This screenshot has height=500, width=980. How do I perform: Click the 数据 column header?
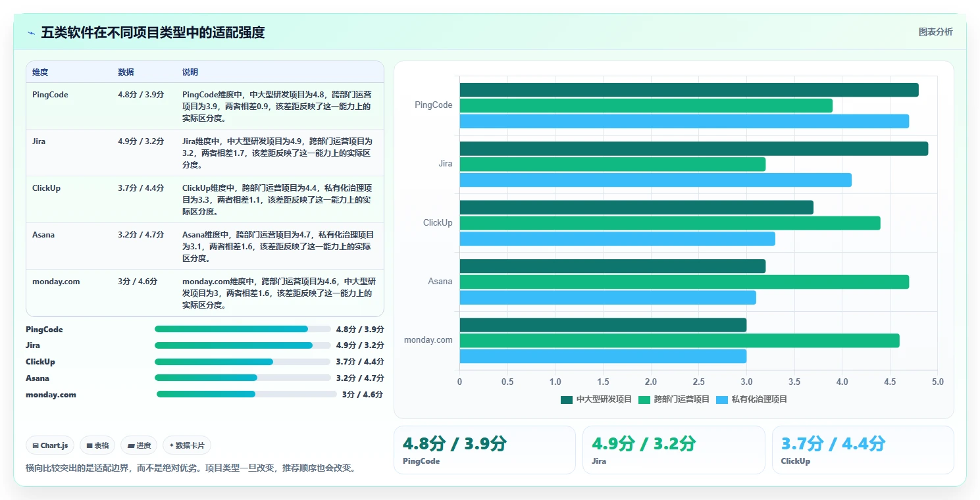pos(126,72)
